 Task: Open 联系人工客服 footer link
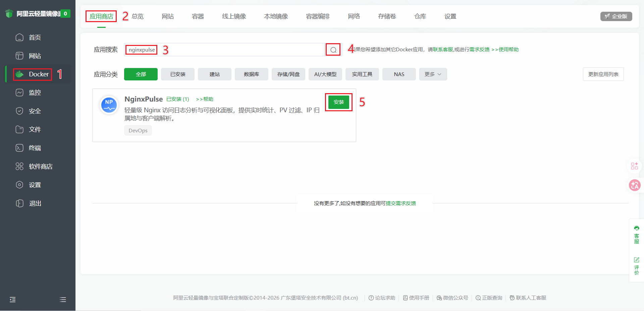click(528, 298)
